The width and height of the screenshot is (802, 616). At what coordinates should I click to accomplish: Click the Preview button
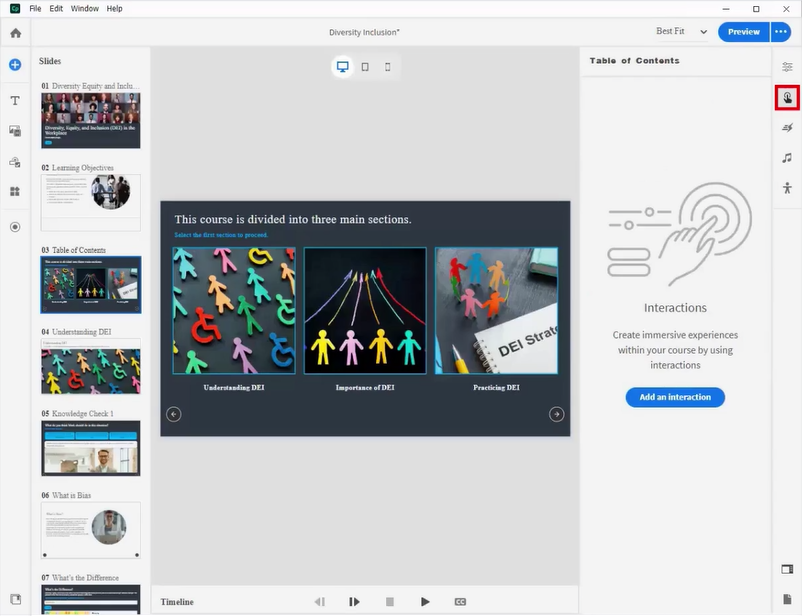pyautogui.click(x=743, y=32)
